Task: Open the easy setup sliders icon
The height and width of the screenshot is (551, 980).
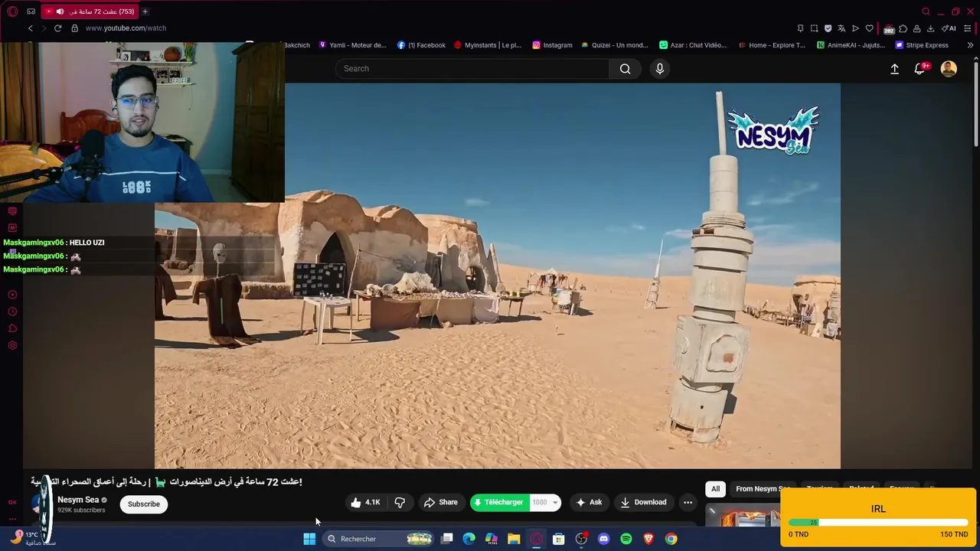Action: (x=968, y=28)
